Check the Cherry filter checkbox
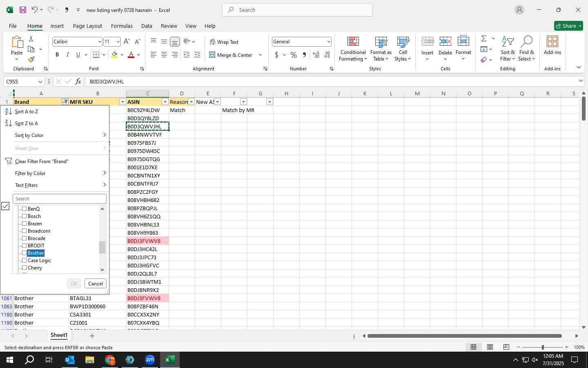Image resolution: width=588 pixels, height=368 pixels. 24,268
